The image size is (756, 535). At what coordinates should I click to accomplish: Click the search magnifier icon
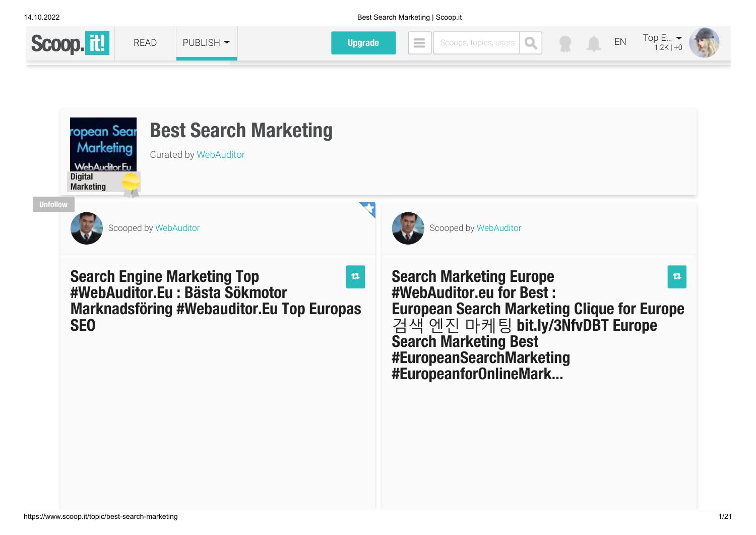[531, 43]
